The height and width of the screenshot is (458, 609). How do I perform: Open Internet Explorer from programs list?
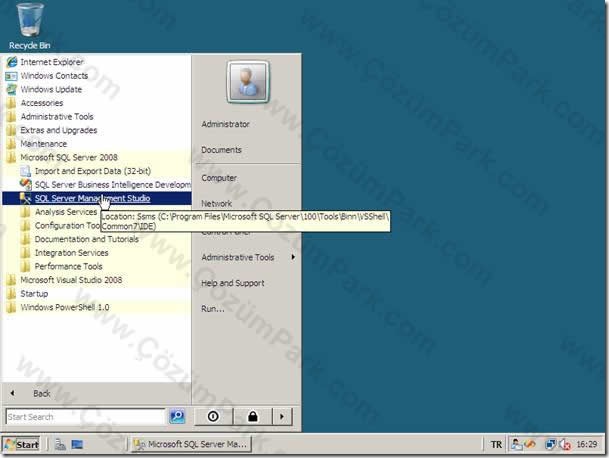pos(52,62)
